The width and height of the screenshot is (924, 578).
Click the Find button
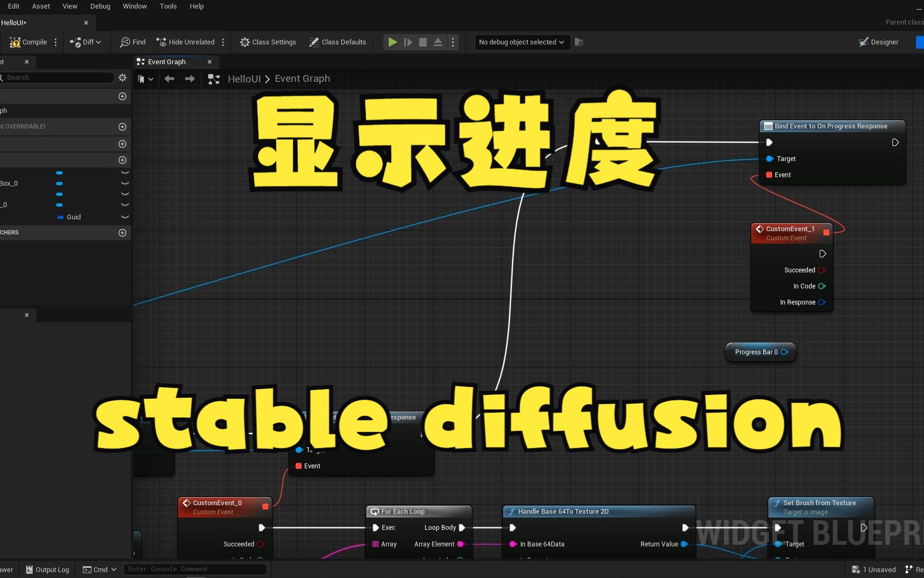(133, 42)
